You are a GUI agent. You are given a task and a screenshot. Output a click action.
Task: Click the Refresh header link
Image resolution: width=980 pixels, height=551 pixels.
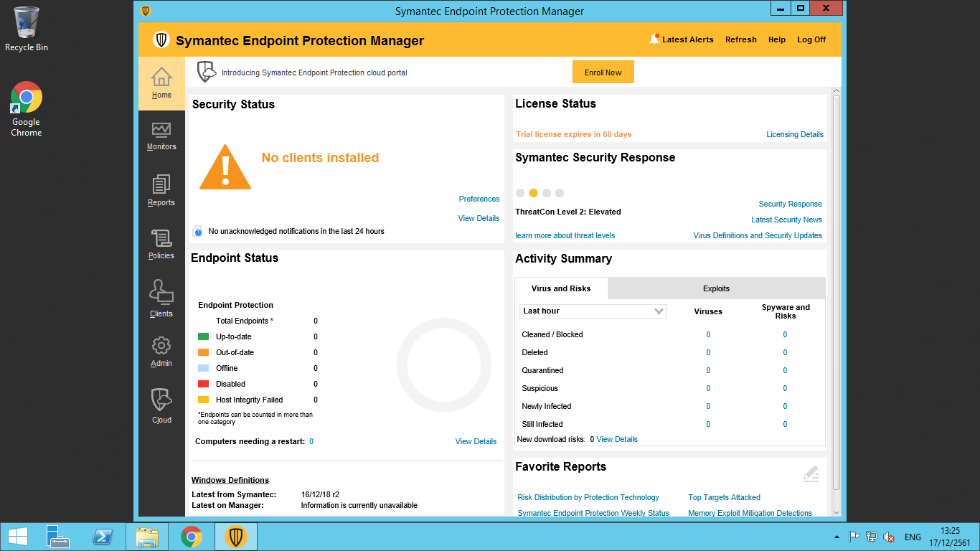coord(740,39)
